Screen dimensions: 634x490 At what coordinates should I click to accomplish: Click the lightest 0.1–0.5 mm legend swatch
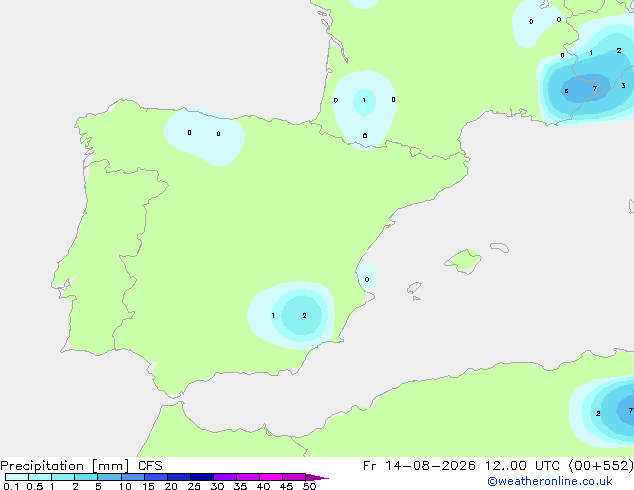(x=17, y=477)
